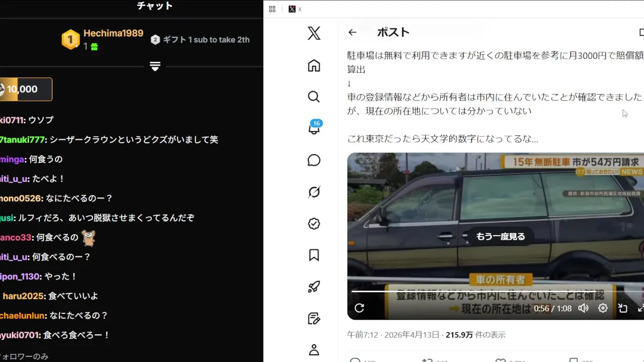Image resolution: width=644 pixels, height=362 pixels.
Task: Click Hechima1989 leaderboard name
Action: coord(113,33)
